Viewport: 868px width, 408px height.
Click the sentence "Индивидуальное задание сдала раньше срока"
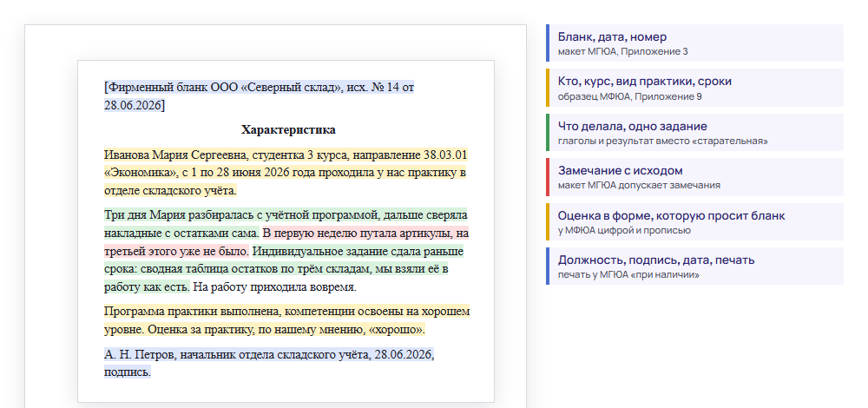[284, 270]
